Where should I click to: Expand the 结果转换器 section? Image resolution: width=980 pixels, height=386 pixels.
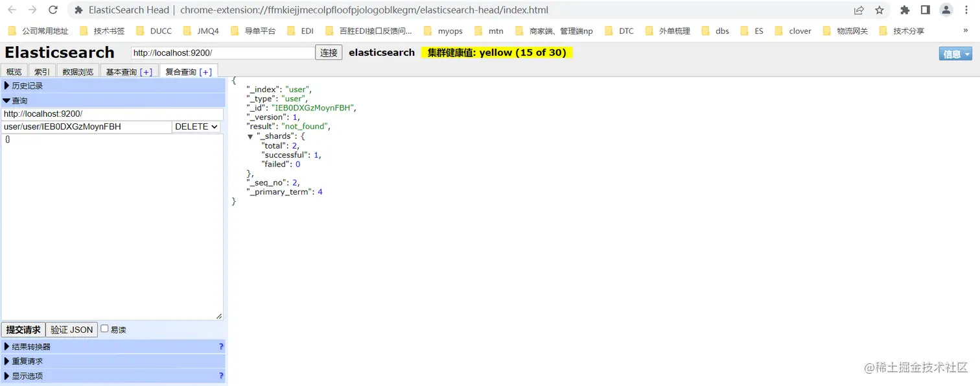(113, 346)
